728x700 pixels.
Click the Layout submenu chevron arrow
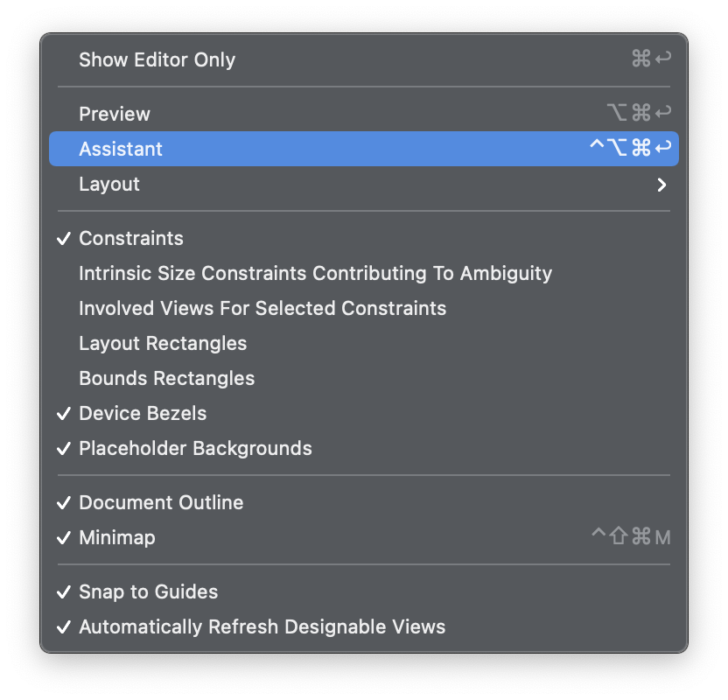tap(662, 185)
